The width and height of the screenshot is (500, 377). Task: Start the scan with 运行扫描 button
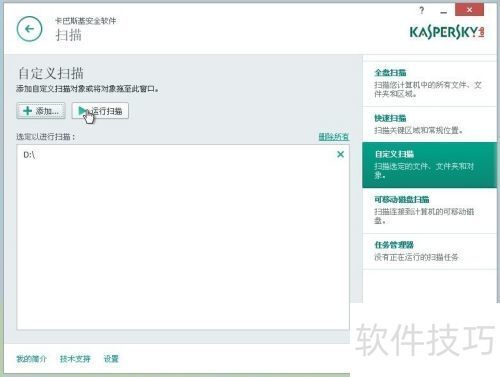click(100, 111)
